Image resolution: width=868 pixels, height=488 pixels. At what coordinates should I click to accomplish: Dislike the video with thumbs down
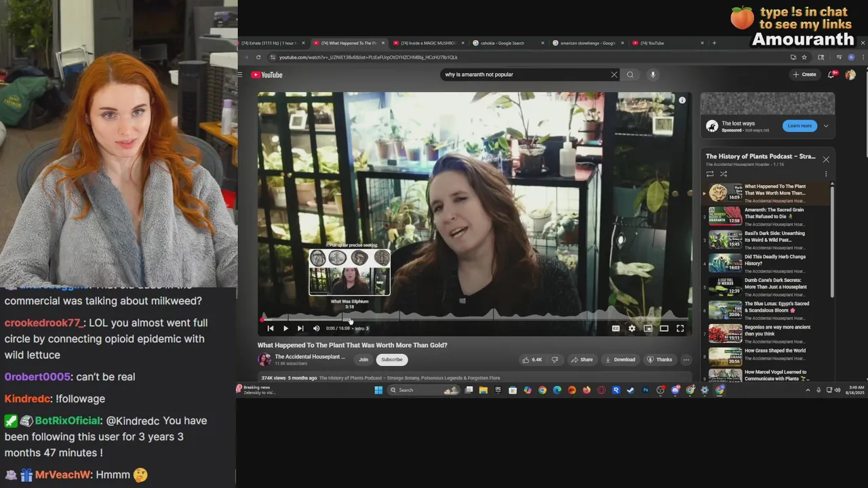(555, 360)
